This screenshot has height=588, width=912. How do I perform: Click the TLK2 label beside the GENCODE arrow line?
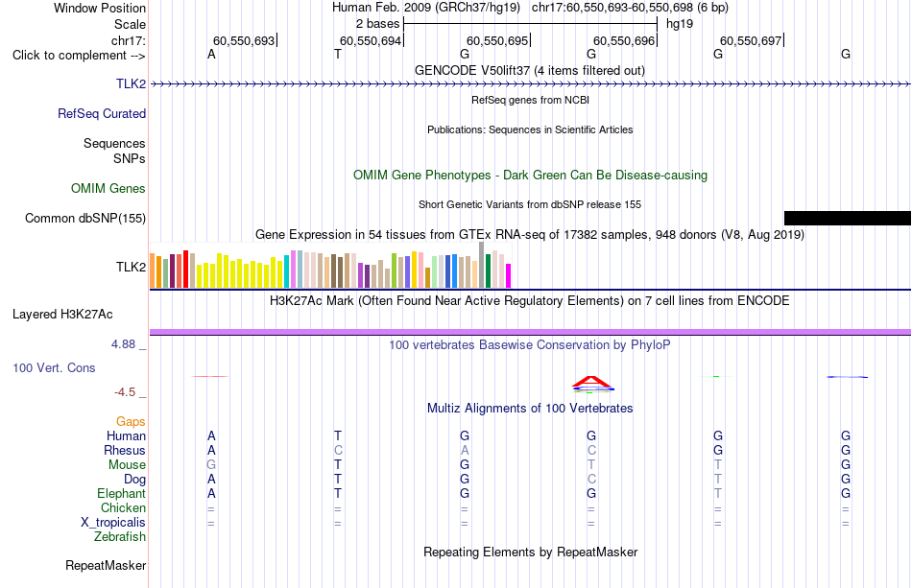[x=131, y=83]
